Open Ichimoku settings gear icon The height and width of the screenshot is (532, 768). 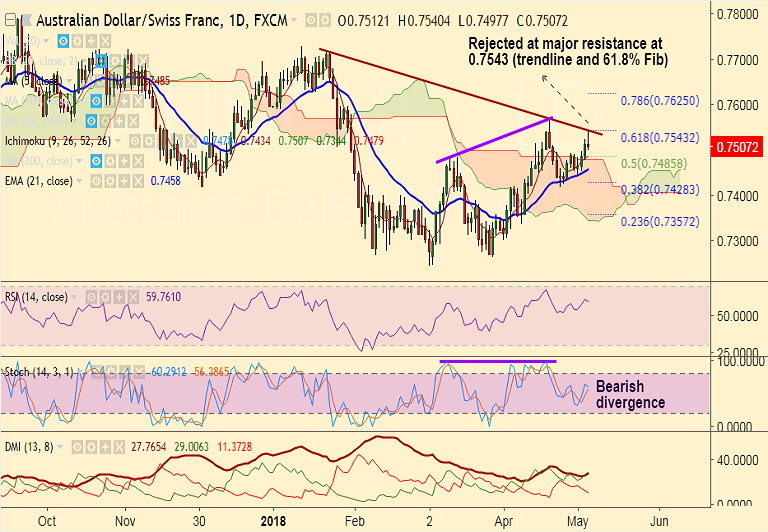coord(149,142)
